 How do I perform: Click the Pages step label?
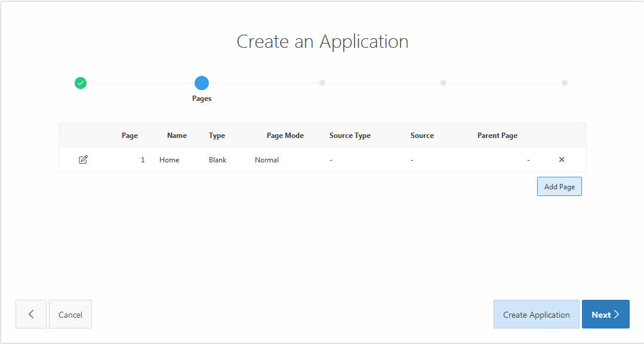pos(202,99)
